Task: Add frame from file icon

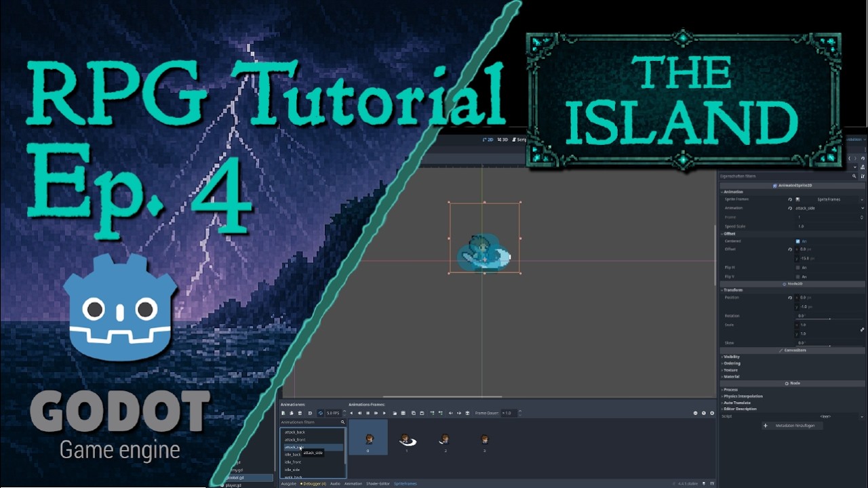Action: coord(395,413)
